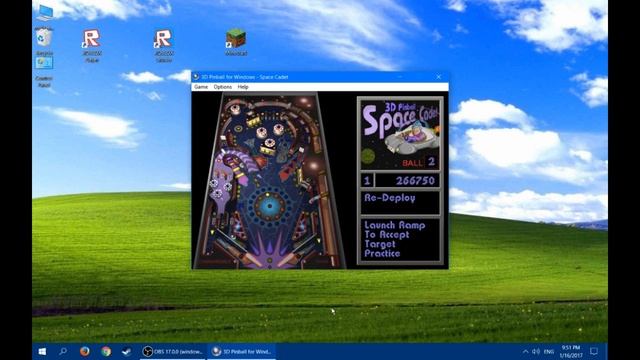Image resolution: width=640 pixels, height=360 pixels.
Task: Open Steam from the taskbar
Action: pyautogui.click(x=127, y=351)
